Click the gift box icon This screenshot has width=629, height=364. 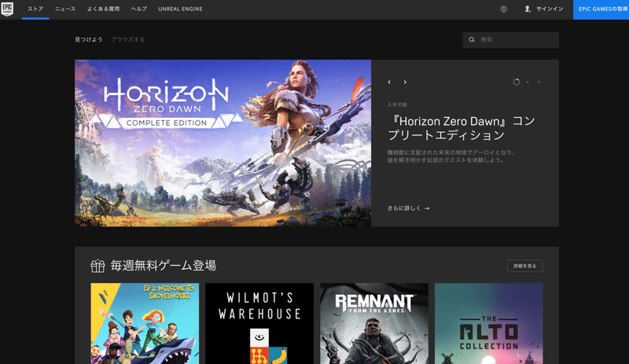coord(97,266)
